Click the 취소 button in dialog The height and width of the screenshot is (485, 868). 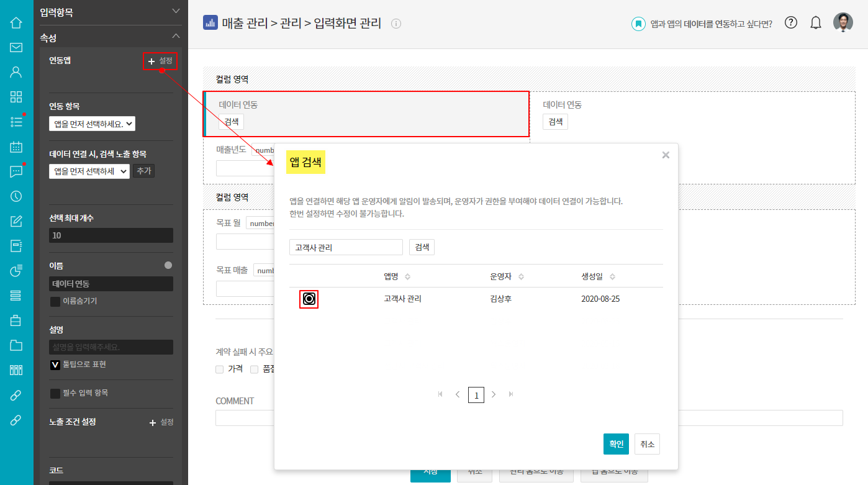pyautogui.click(x=647, y=444)
